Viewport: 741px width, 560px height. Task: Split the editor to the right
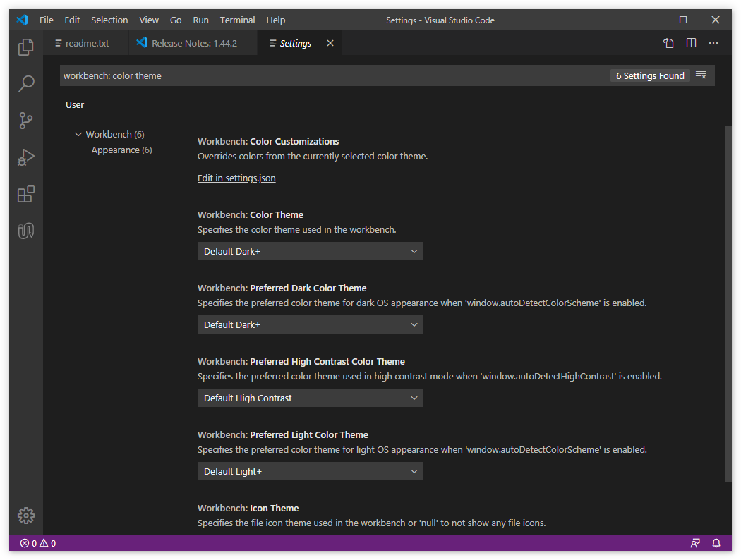[691, 43]
